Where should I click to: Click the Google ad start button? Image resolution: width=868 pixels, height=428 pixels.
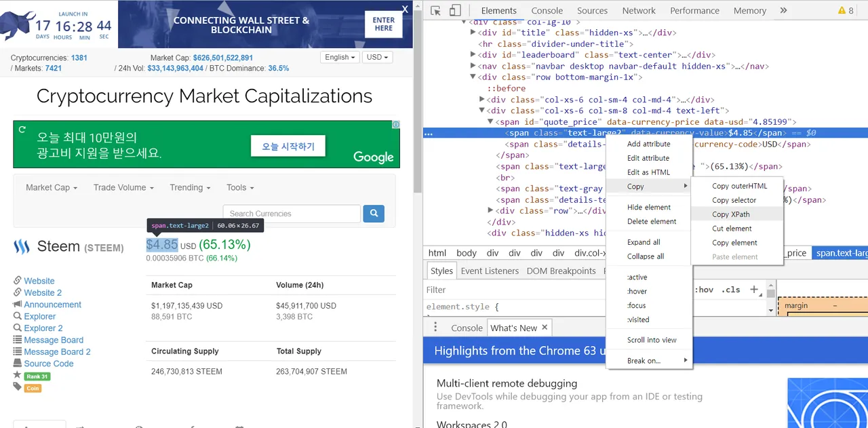point(288,147)
